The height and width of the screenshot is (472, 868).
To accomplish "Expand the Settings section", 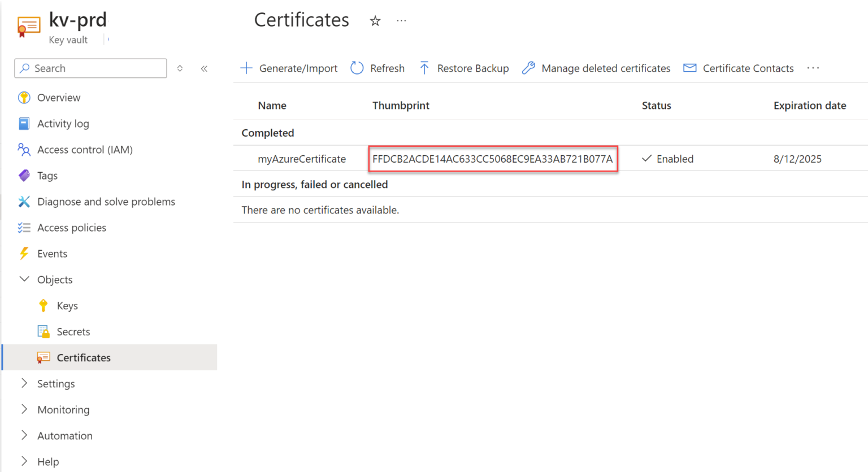I will pyautogui.click(x=24, y=383).
